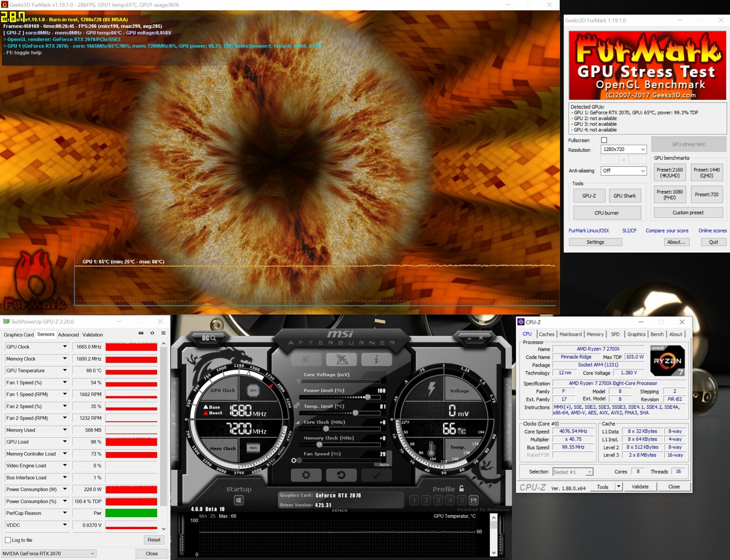
Task: Click the Validate button in CPU-Z
Action: click(x=640, y=487)
